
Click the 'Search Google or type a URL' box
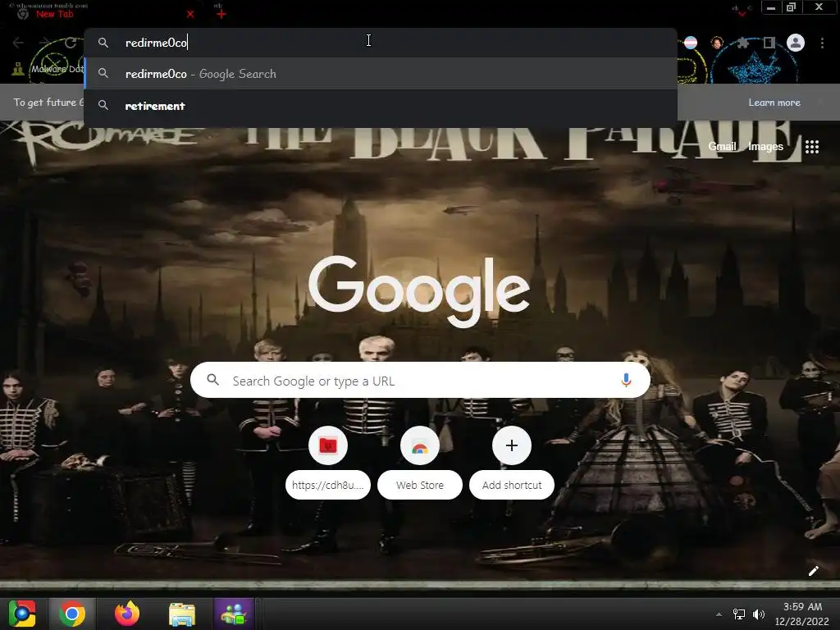coord(421,381)
